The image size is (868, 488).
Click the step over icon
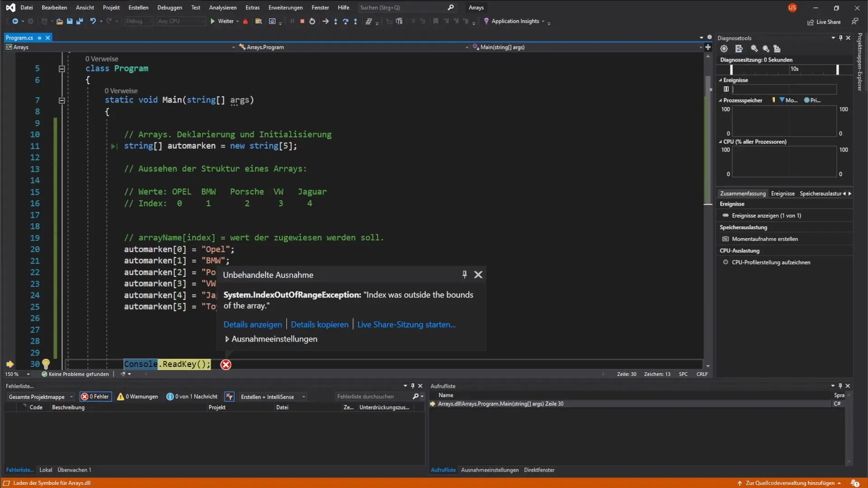(x=345, y=21)
